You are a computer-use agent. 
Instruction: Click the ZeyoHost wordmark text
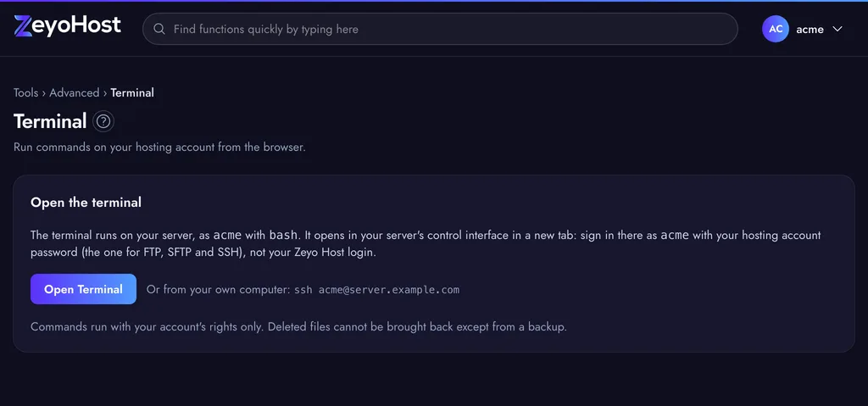[x=76, y=26]
